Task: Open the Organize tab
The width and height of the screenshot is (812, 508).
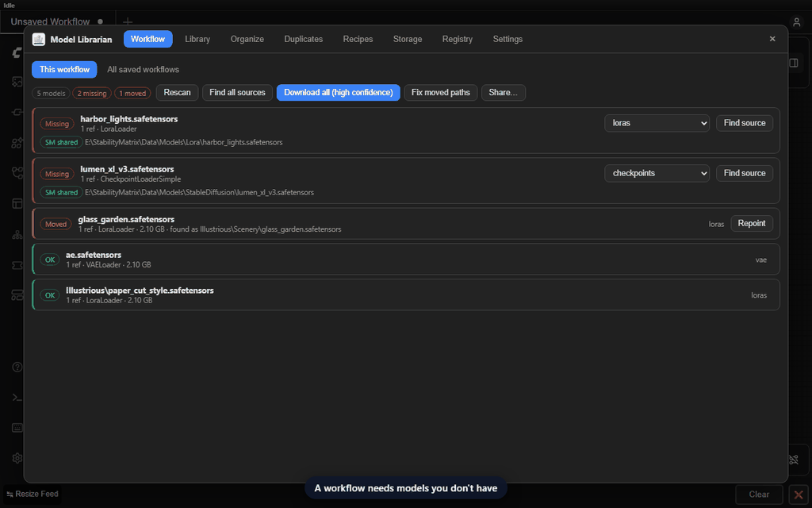Action: tap(247, 39)
